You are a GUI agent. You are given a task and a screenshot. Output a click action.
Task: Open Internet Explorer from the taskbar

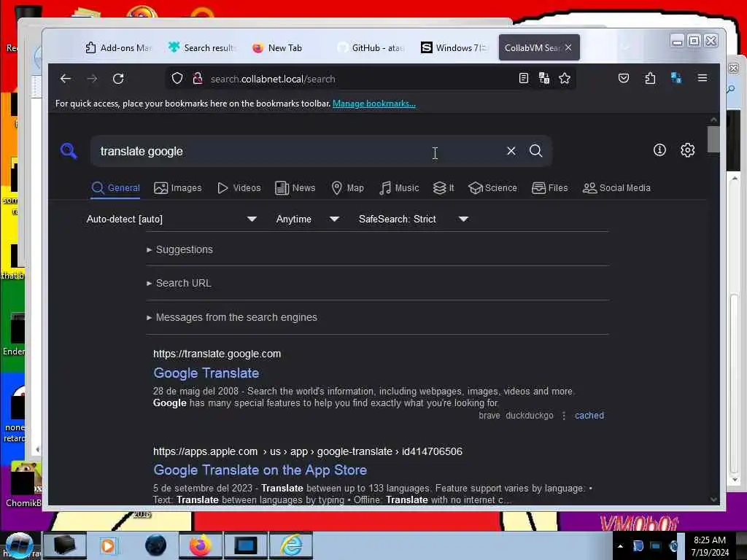(291, 545)
